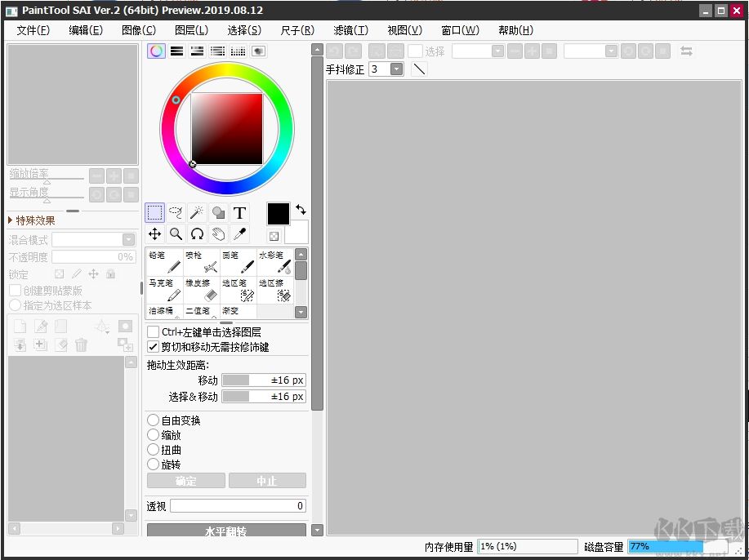Swap foreground and background colors with the arrows

pyautogui.click(x=301, y=210)
